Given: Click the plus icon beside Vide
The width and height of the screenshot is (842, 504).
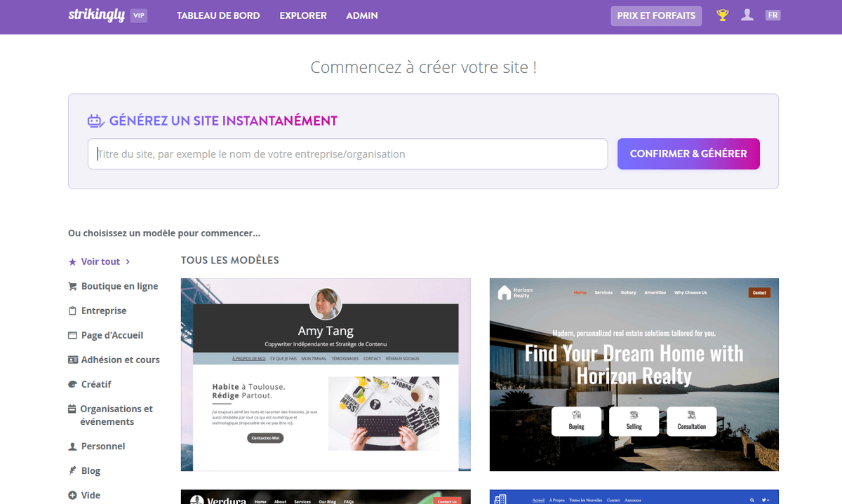Looking at the screenshot, I should (72, 494).
